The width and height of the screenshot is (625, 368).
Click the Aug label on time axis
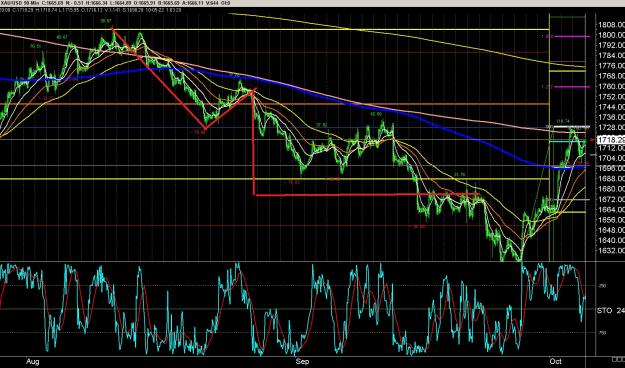pos(33,362)
